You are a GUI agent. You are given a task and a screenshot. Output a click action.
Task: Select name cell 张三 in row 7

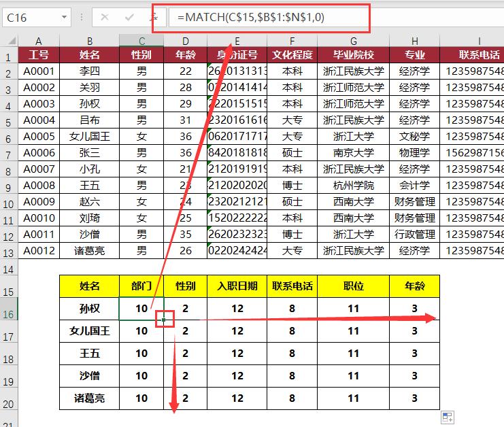[x=89, y=152]
